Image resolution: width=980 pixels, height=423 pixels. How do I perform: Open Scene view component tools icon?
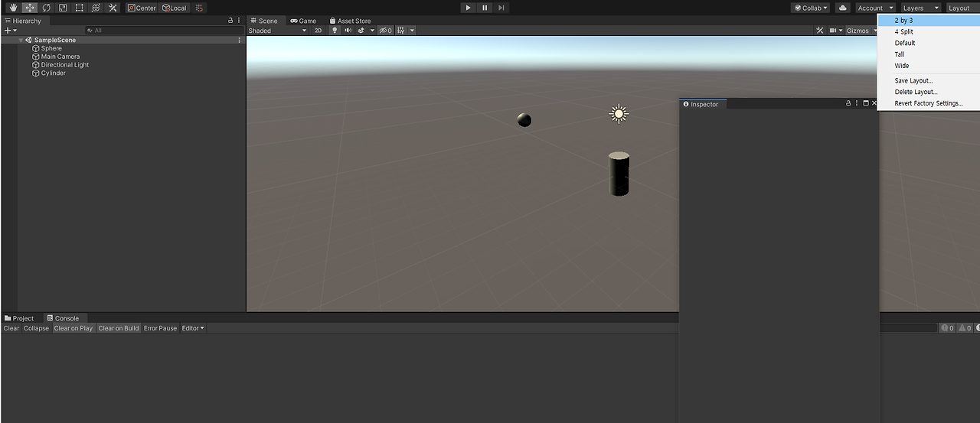point(819,31)
